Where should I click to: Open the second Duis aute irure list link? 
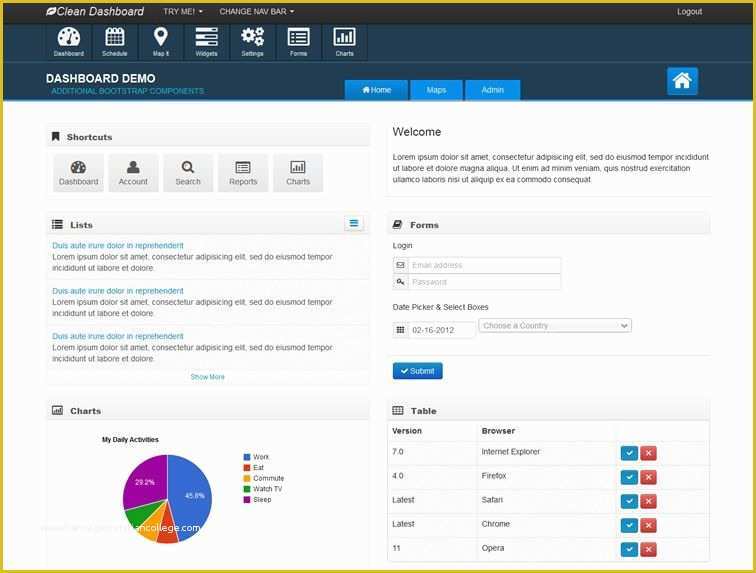pyautogui.click(x=118, y=291)
